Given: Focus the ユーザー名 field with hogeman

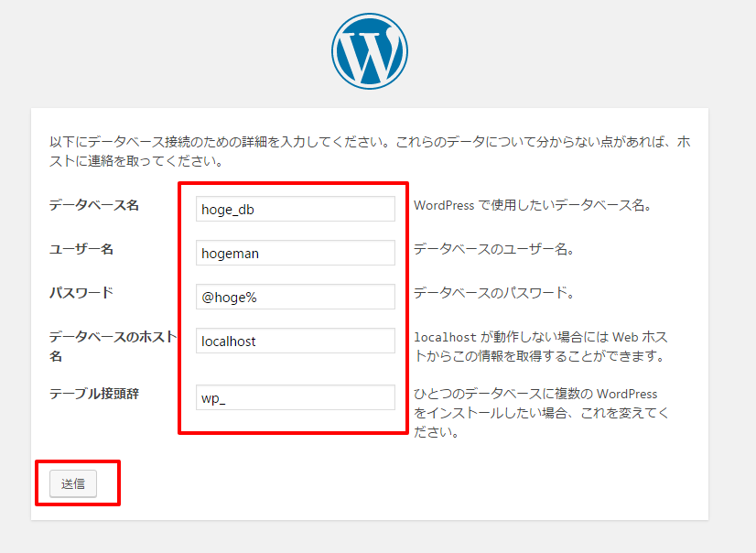Looking at the screenshot, I should pos(295,253).
